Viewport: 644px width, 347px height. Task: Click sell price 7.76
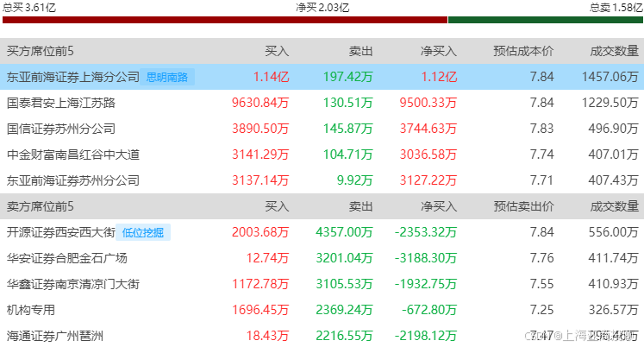(x=541, y=258)
